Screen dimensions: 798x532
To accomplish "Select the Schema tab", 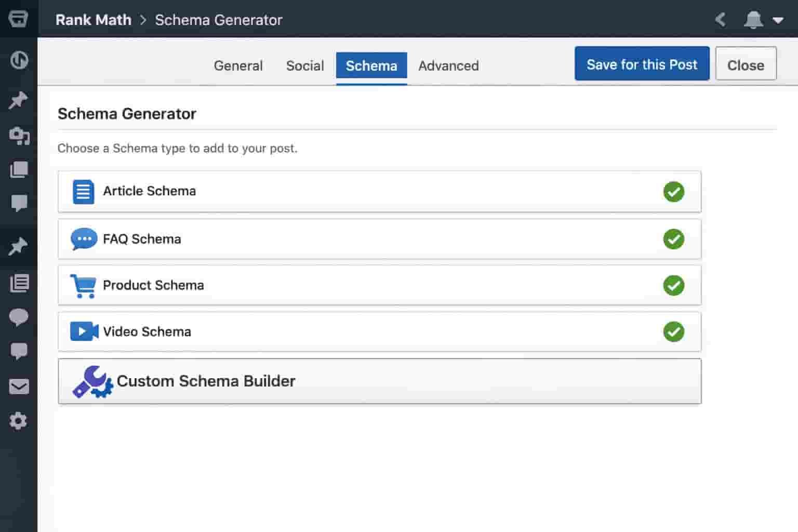I will pos(371,66).
